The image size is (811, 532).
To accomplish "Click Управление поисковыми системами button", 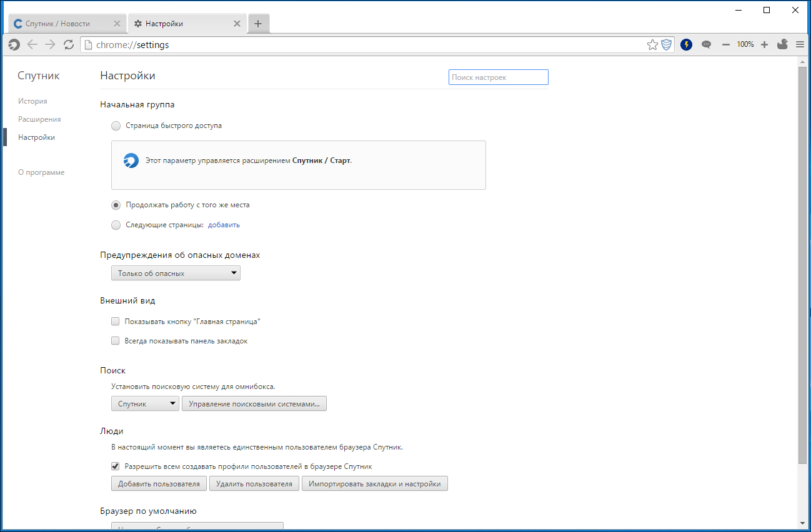I will (x=254, y=403).
